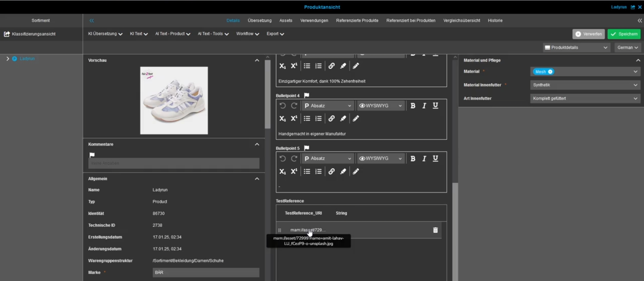This screenshot has height=281, width=644.
Task: Open the German language dropdown
Action: (627, 48)
